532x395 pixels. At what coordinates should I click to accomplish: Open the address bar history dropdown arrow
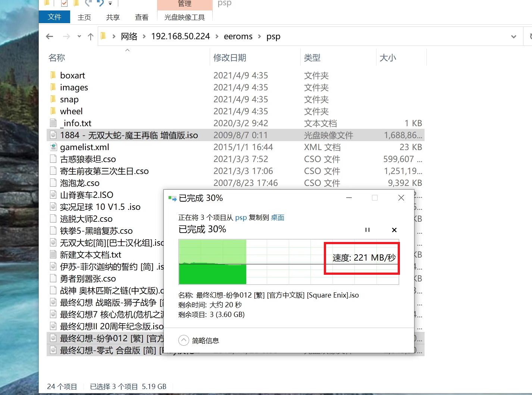514,36
